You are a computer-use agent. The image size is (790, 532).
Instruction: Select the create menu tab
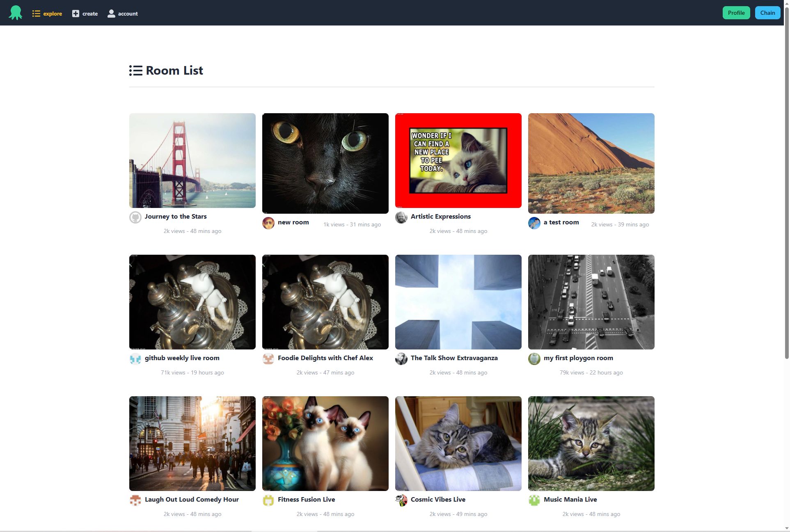pyautogui.click(x=85, y=13)
